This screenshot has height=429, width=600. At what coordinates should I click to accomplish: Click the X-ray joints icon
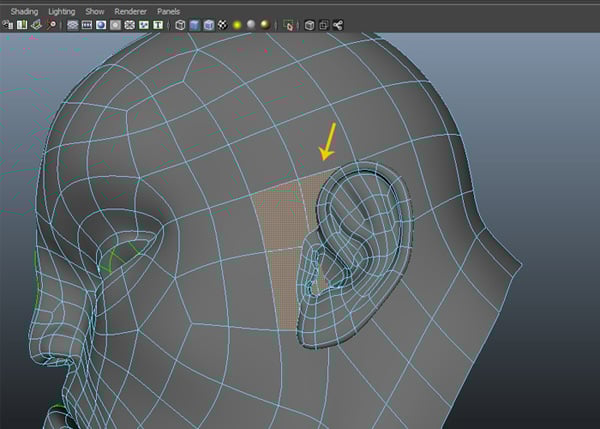338,25
